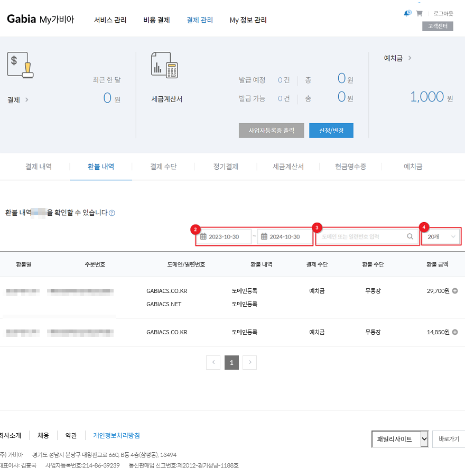Viewport: 465px width, 476px height.
Task: Click the 발급 가능 count 0 건
Action: pos(284,99)
